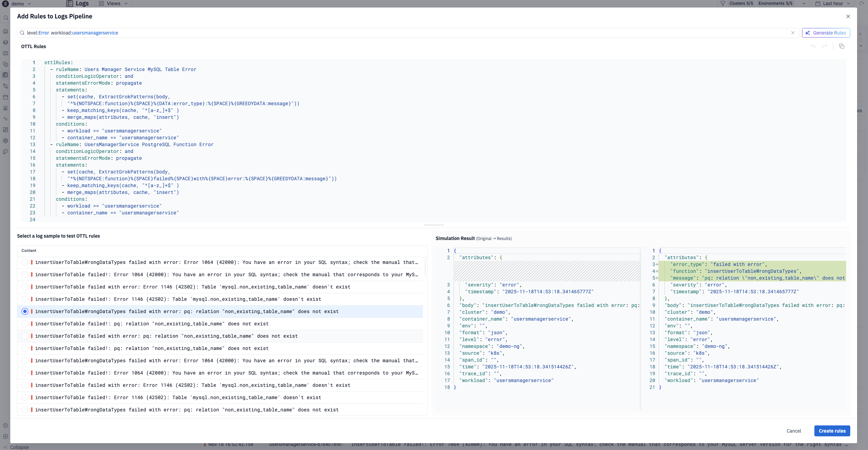Close the Add Rules dialog
The height and width of the screenshot is (450, 868).
(848, 16)
